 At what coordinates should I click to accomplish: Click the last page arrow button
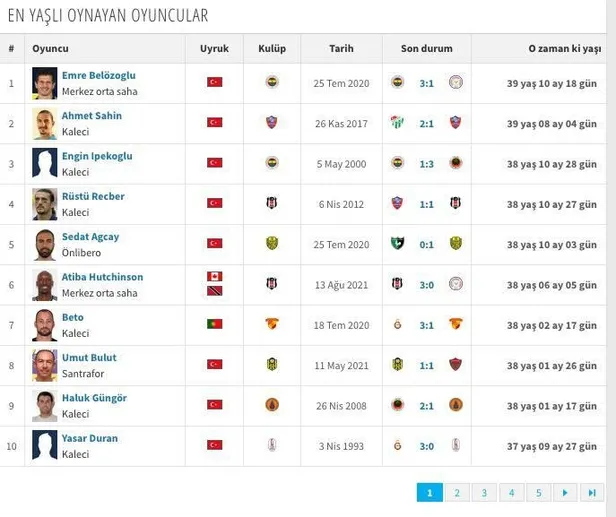click(x=593, y=492)
